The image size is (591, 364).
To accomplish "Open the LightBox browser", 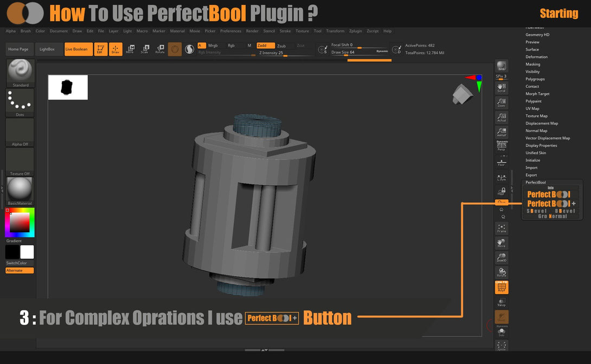I will click(48, 49).
